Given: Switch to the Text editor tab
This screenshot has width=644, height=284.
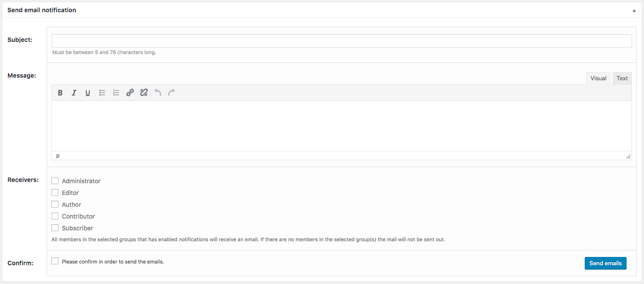Looking at the screenshot, I should [x=622, y=79].
